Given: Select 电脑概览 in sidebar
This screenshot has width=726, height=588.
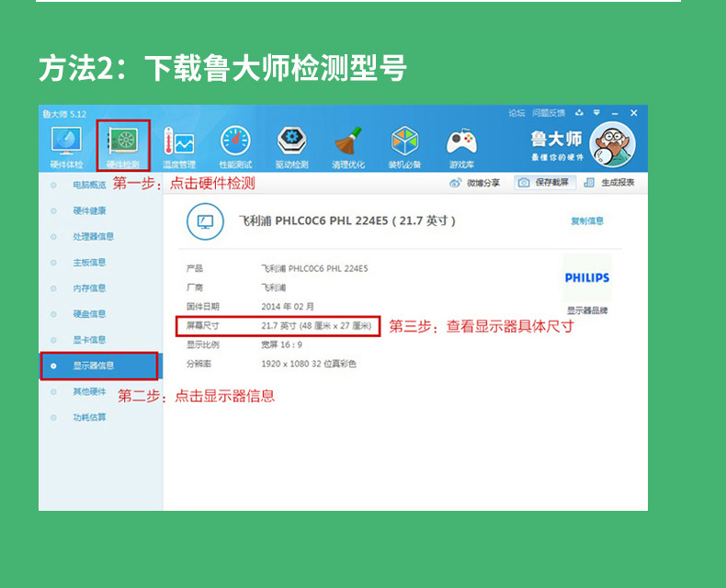Looking at the screenshot, I should [89, 185].
